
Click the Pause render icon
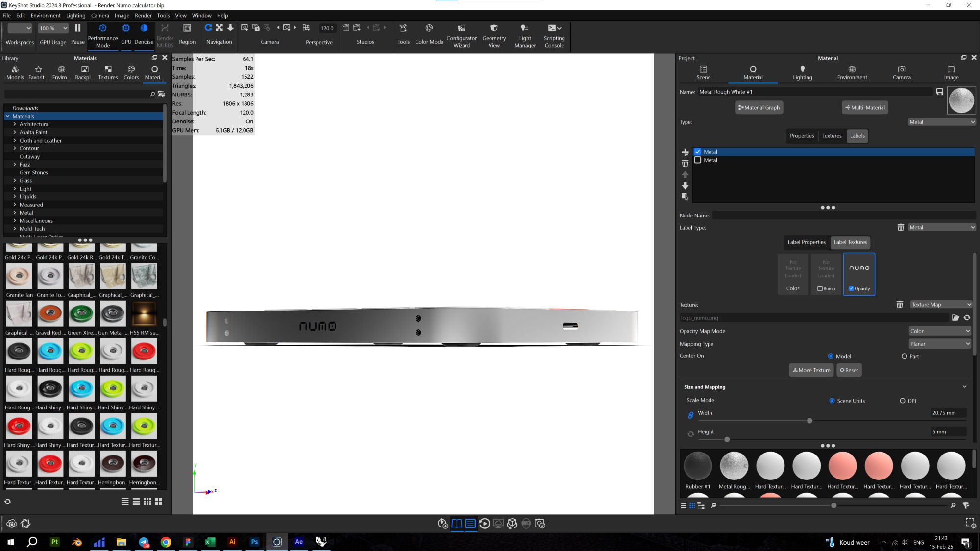coord(77,29)
